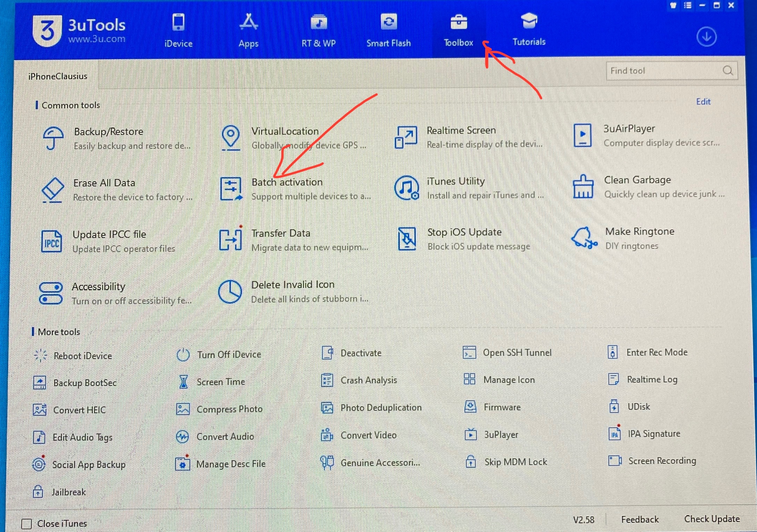Open Realtime Screen tool icon
Viewport: 757px width, 532px height.
point(406,137)
